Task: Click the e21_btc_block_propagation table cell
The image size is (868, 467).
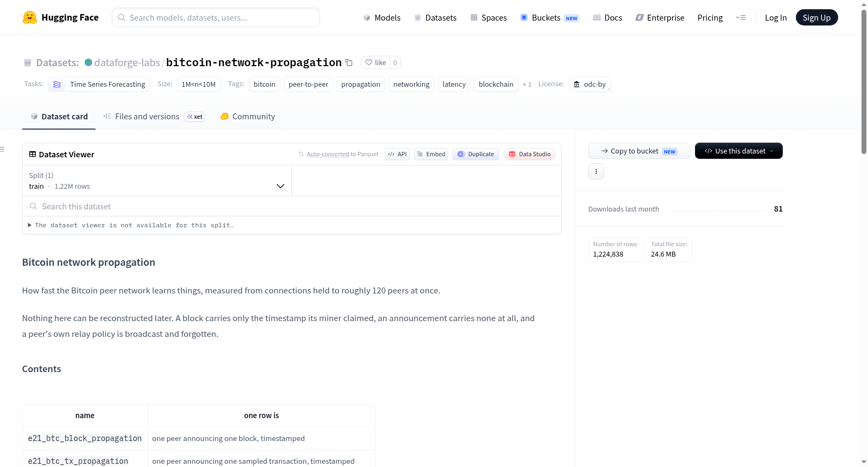Action: pyautogui.click(x=85, y=438)
